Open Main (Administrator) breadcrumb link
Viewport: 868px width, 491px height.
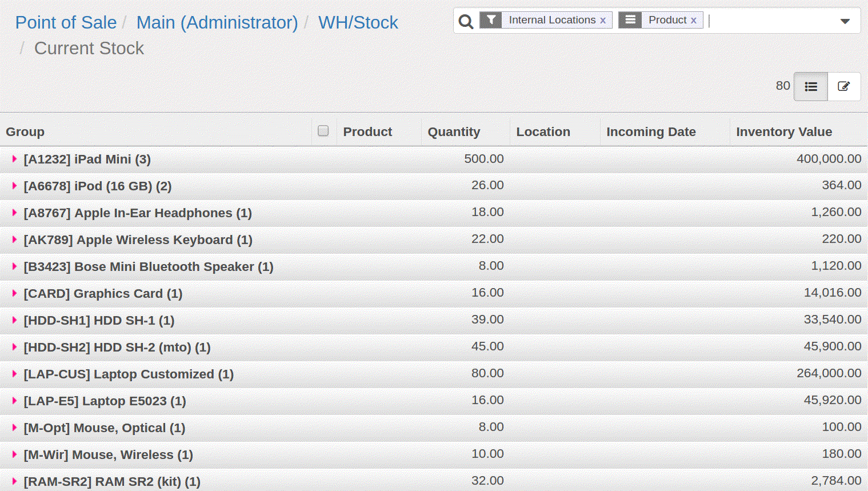(x=217, y=22)
